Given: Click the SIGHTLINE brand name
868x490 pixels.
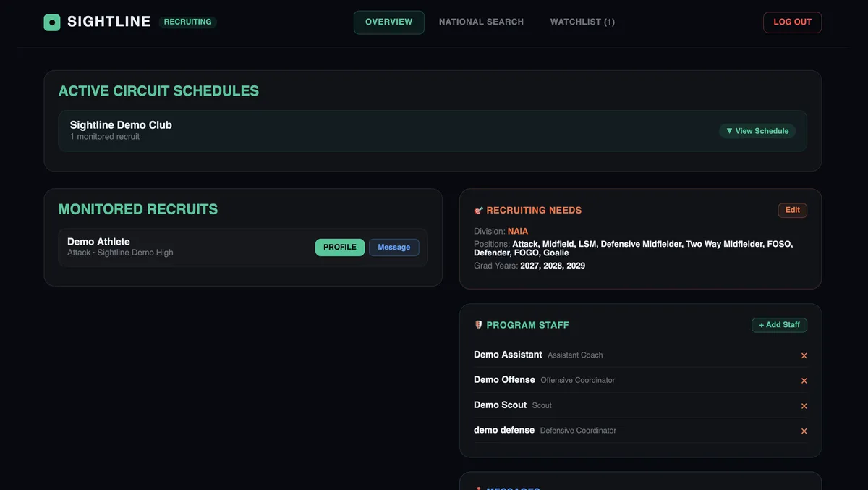Looking at the screenshot, I should pyautogui.click(x=109, y=22).
